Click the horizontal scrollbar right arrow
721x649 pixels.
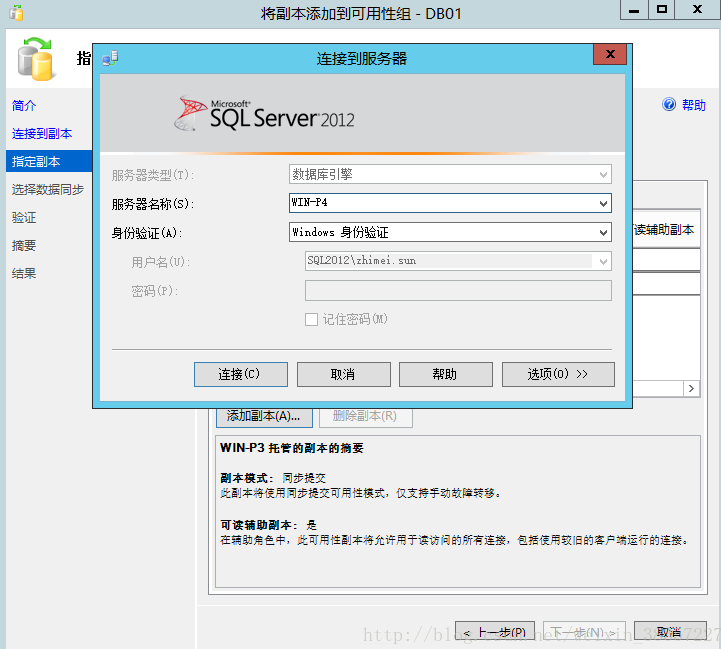coord(691,388)
